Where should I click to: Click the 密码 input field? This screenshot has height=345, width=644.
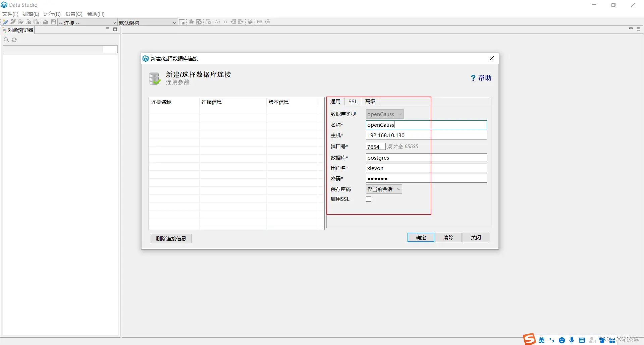tap(426, 178)
